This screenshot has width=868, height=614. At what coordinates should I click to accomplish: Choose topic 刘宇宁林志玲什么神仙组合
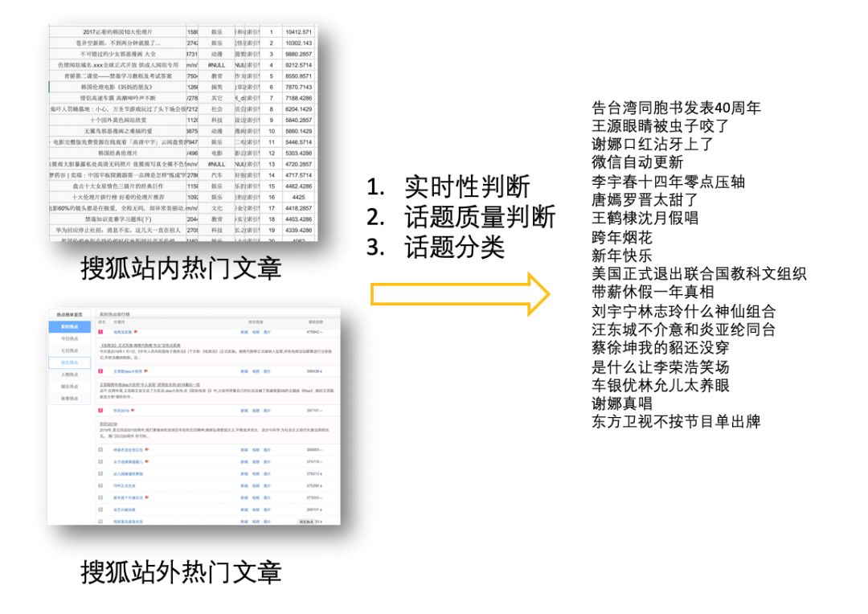click(x=684, y=311)
